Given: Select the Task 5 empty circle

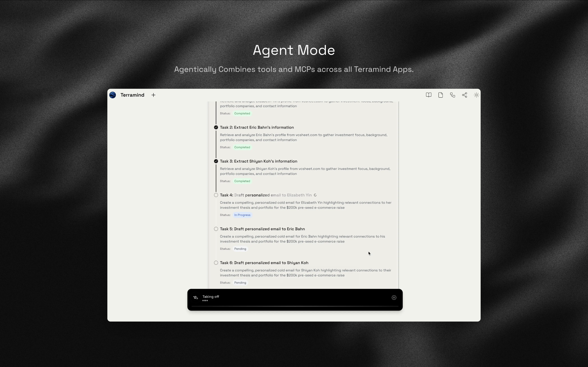Looking at the screenshot, I should pyautogui.click(x=216, y=229).
